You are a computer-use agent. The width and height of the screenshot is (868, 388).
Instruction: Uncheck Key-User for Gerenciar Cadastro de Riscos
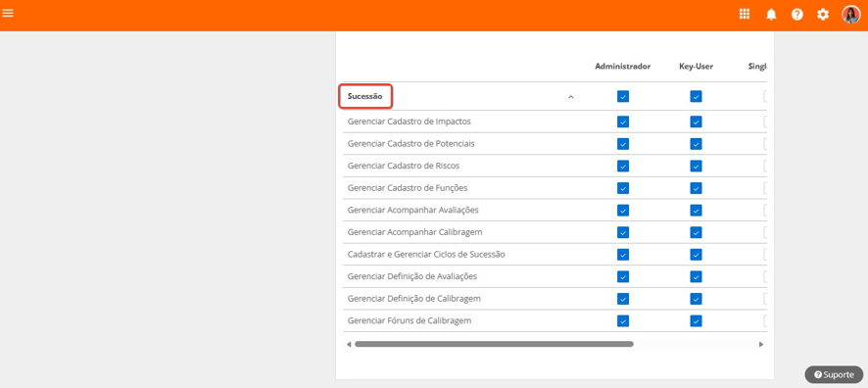coord(696,166)
